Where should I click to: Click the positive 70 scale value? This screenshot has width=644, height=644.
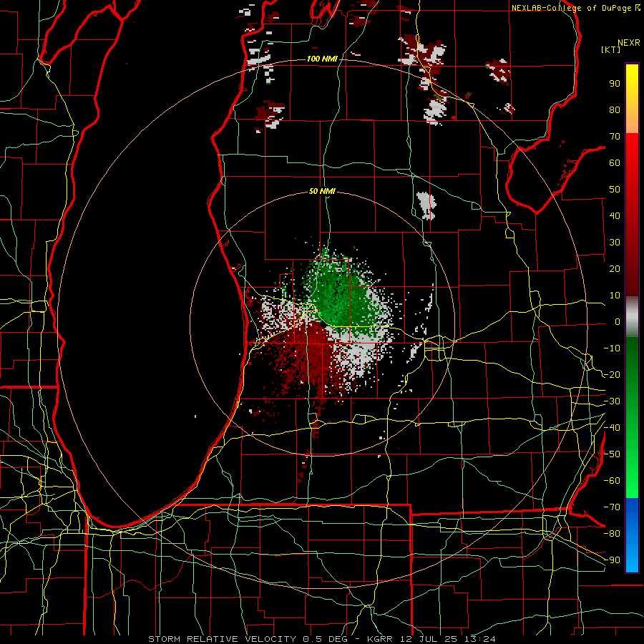coord(615,137)
